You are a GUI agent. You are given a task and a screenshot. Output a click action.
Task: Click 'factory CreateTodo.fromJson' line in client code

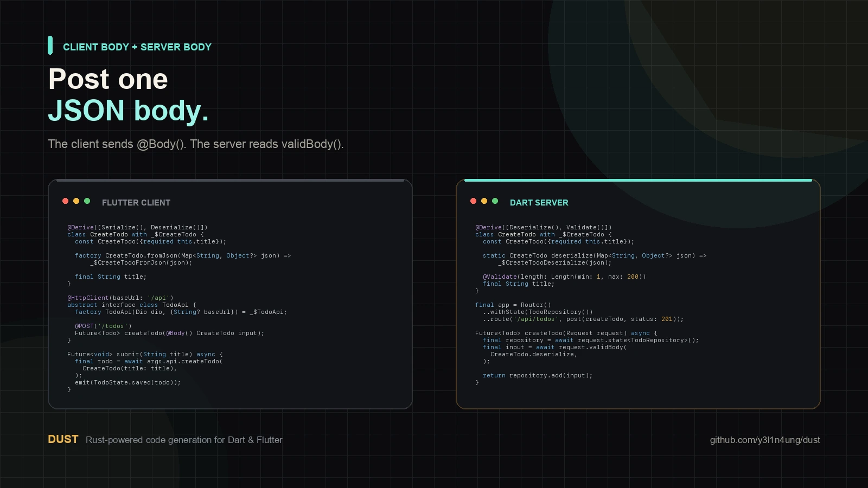(183, 256)
